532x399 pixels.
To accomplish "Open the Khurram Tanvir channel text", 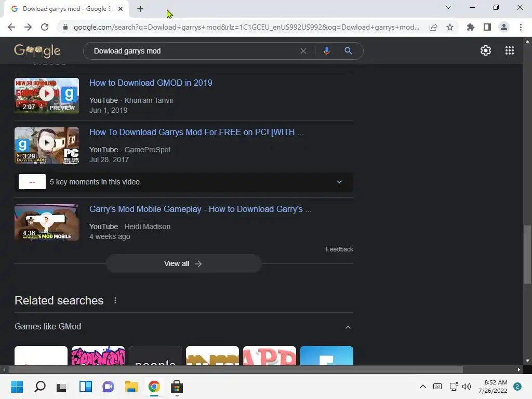I will pyautogui.click(x=149, y=100).
